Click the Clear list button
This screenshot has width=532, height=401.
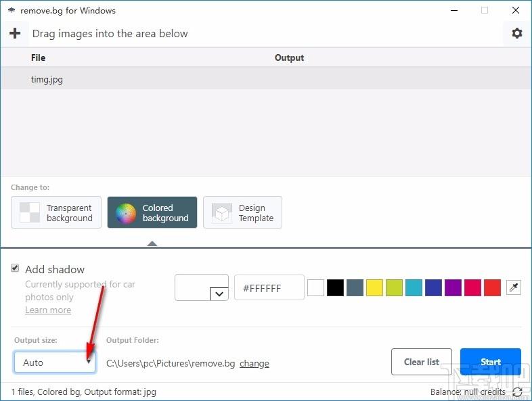coord(422,362)
